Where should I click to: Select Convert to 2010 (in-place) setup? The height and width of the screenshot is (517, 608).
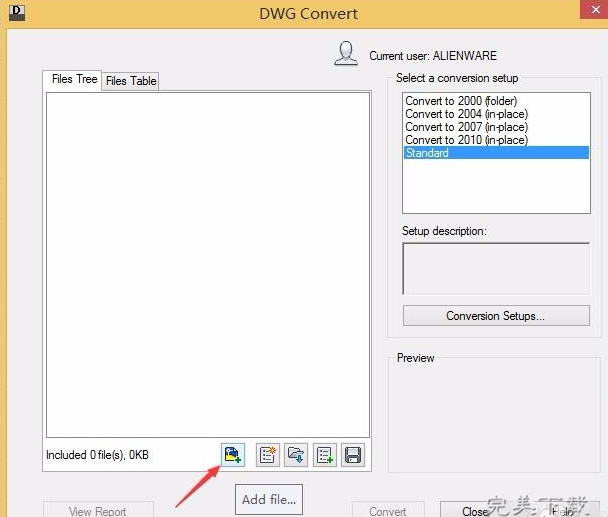(496, 140)
